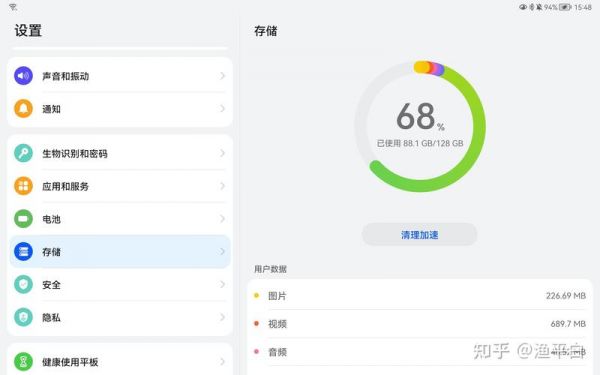Open 隐私 settings
600x375 pixels.
[120, 317]
